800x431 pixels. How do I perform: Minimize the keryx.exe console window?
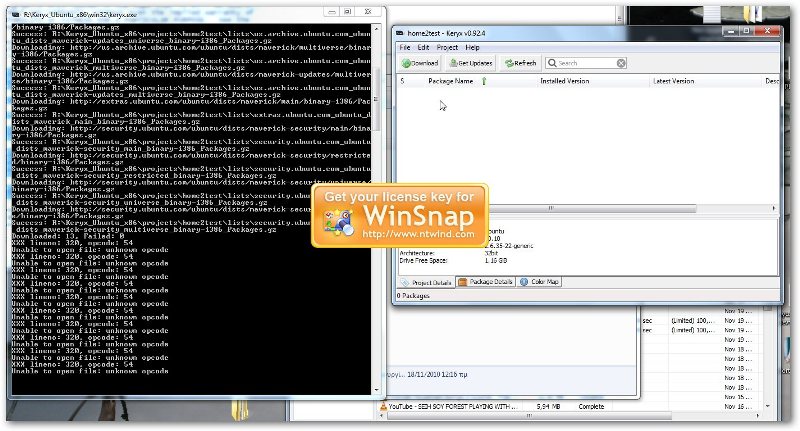click(x=332, y=12)
